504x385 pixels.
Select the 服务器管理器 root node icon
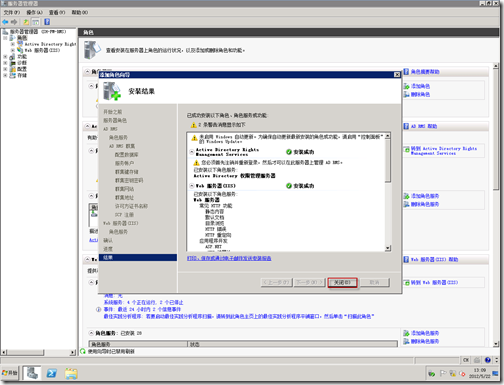(x=6, y=32)
